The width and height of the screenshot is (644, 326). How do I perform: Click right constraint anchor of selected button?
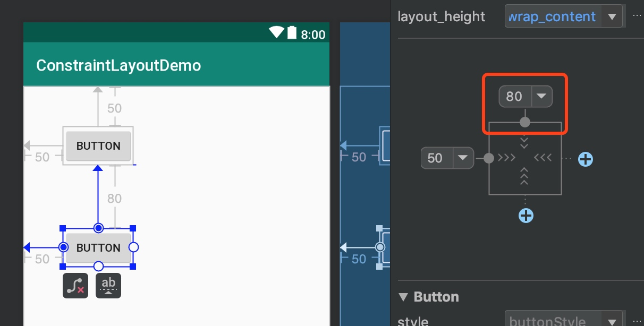tap(133, 247)
